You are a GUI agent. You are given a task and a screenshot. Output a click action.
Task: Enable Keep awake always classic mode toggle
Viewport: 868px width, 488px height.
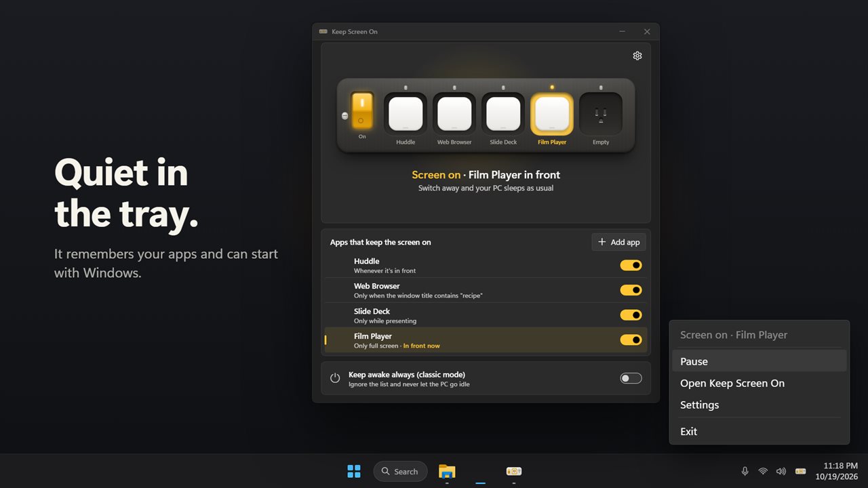[x=631, y=378]
